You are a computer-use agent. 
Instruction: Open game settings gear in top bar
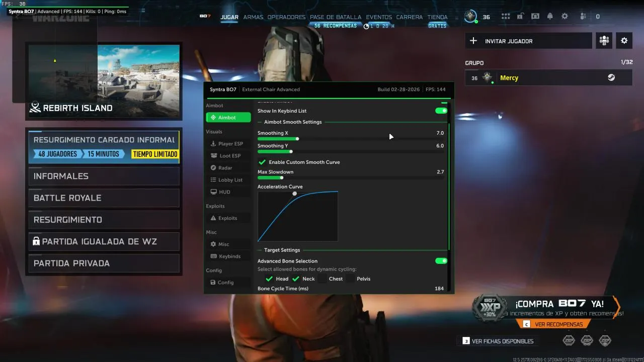tap(565, 17)
